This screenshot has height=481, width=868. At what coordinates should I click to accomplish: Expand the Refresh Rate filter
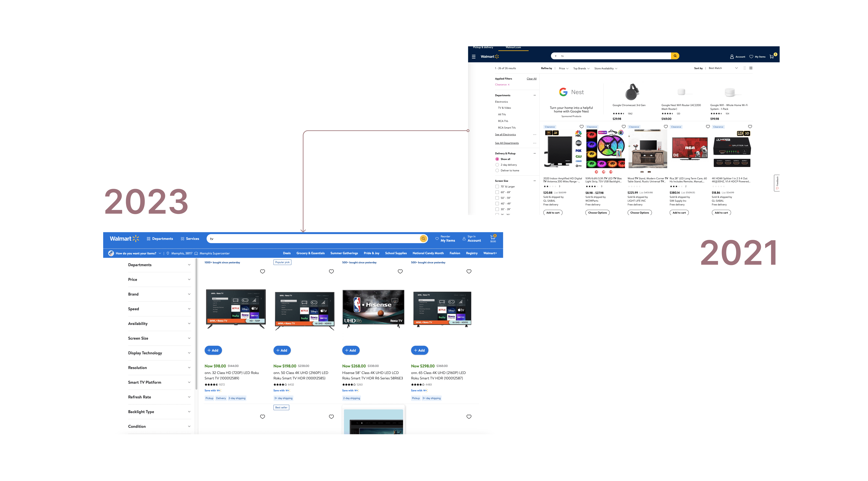point(159,397)
